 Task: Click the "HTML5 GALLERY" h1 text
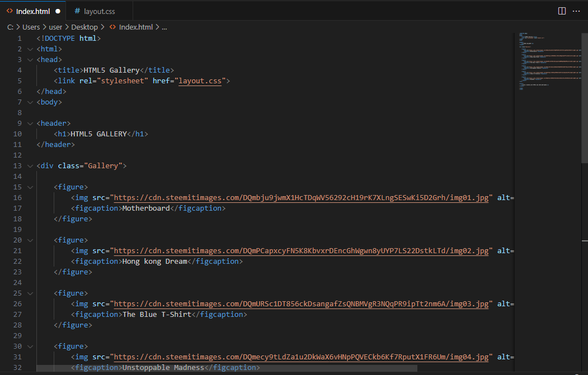[98, 134]
